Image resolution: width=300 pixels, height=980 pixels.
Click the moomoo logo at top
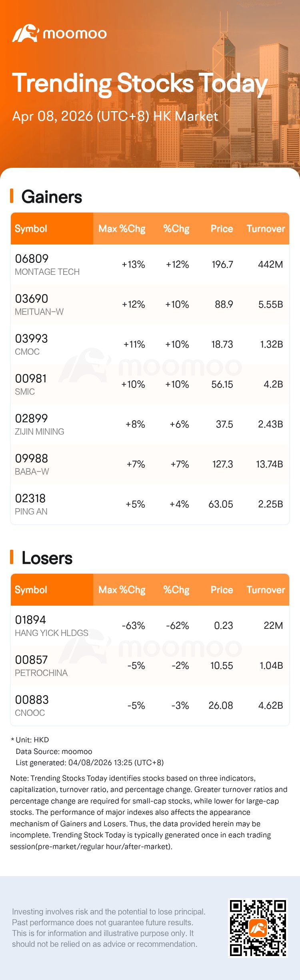click(59, 34)
